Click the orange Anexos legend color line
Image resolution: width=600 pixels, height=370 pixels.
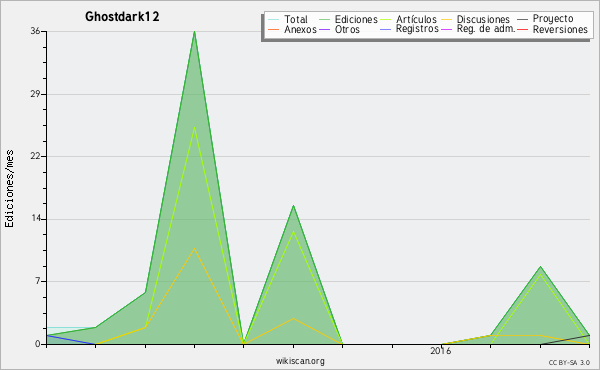click(273, 29)
